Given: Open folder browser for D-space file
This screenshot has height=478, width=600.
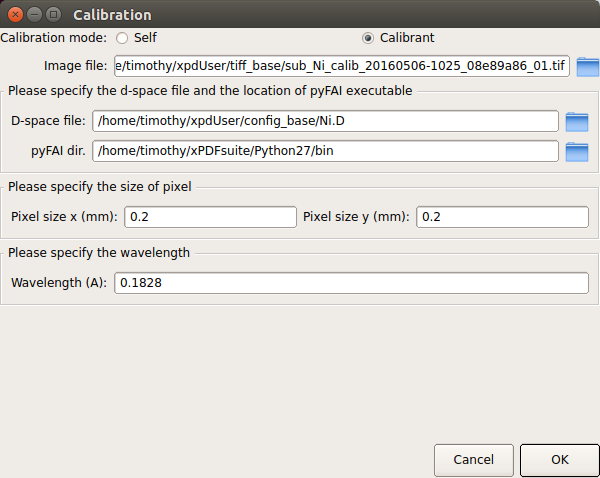Looking at the screenshot, I should click(x=577, y=122).
